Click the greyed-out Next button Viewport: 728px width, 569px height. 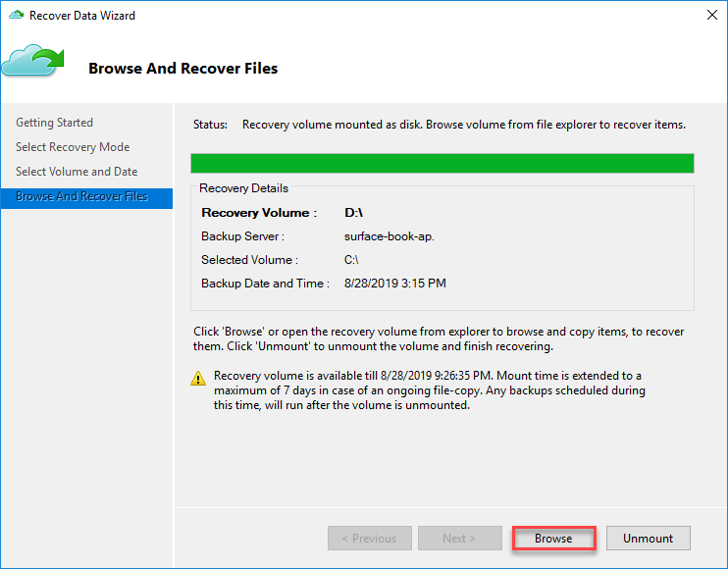click(x=458, y=539)
